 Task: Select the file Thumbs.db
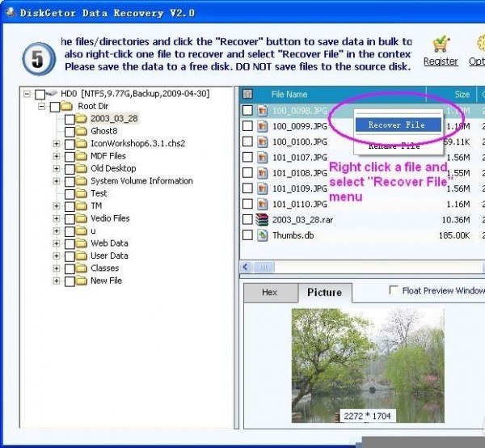293,235
